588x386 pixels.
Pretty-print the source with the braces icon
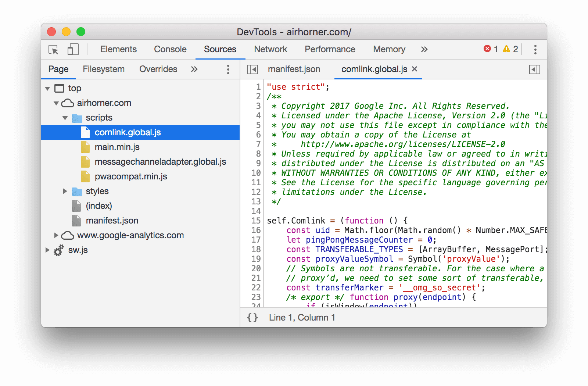click(252, 317)
